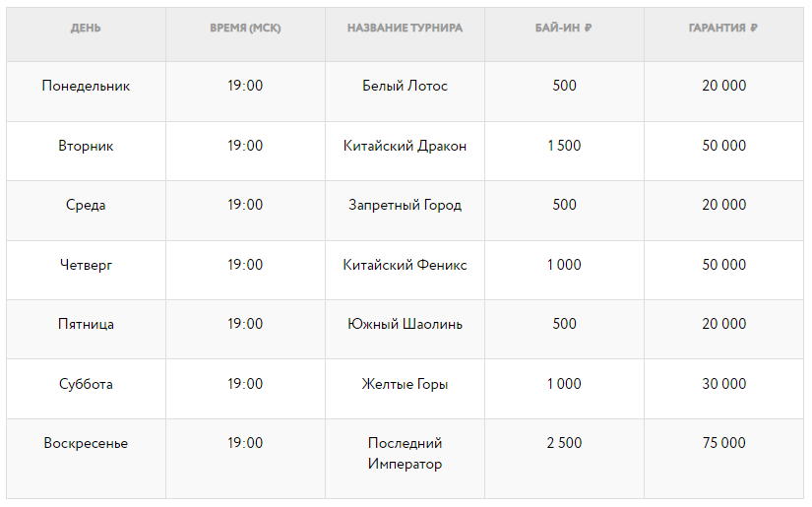Click the ДЕНЬ column header
This screenshot has width=812, height=507.
(86, 28)
